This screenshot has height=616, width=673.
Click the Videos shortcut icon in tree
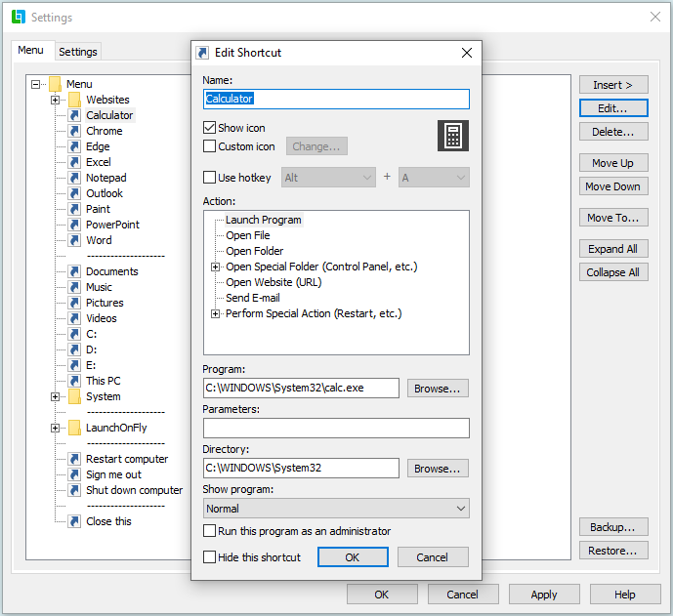[x=74, y=318]
